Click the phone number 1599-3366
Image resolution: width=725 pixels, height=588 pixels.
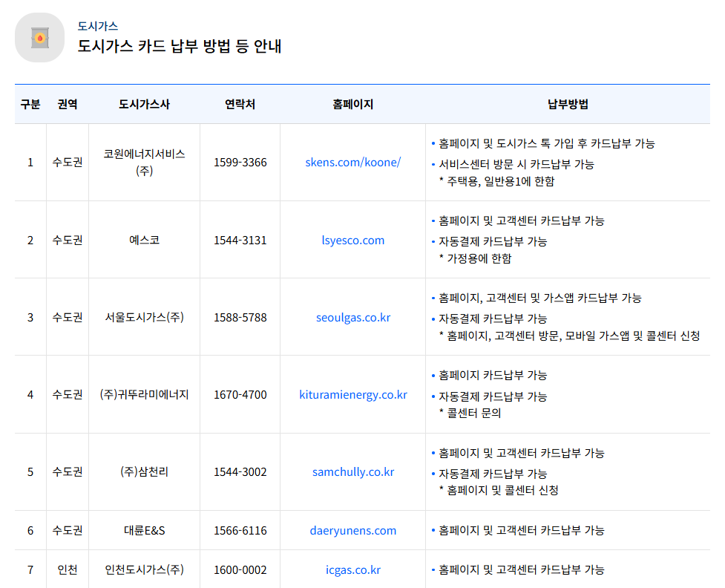point(240,163)
